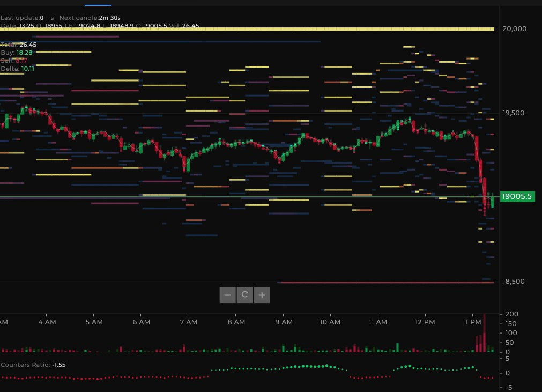
Task: Click the tall red volume bar near 1 PM
Action: [484, 335]
